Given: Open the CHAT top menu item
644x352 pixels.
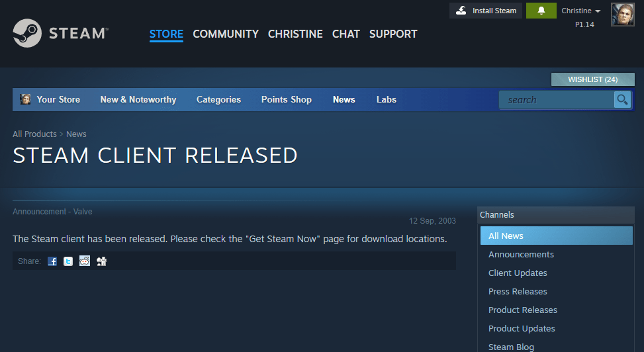Looking at the screenshot, I should (x=345, y=34).
